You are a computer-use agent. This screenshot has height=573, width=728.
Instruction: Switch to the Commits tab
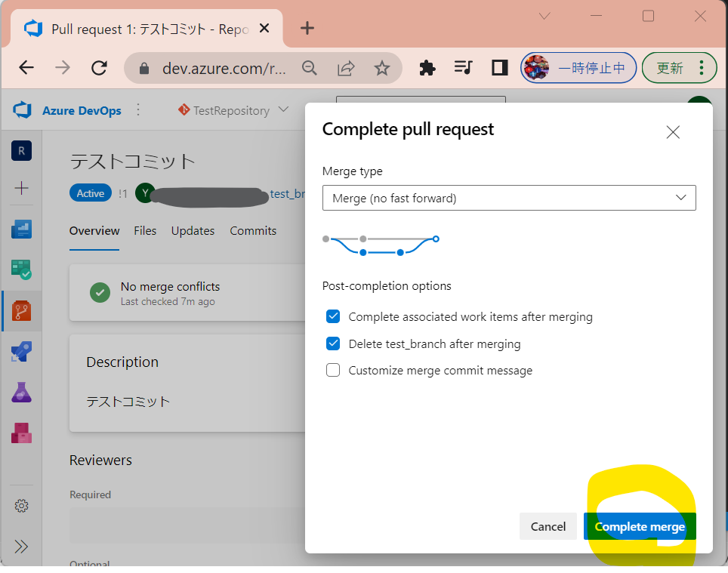(253, 230)
